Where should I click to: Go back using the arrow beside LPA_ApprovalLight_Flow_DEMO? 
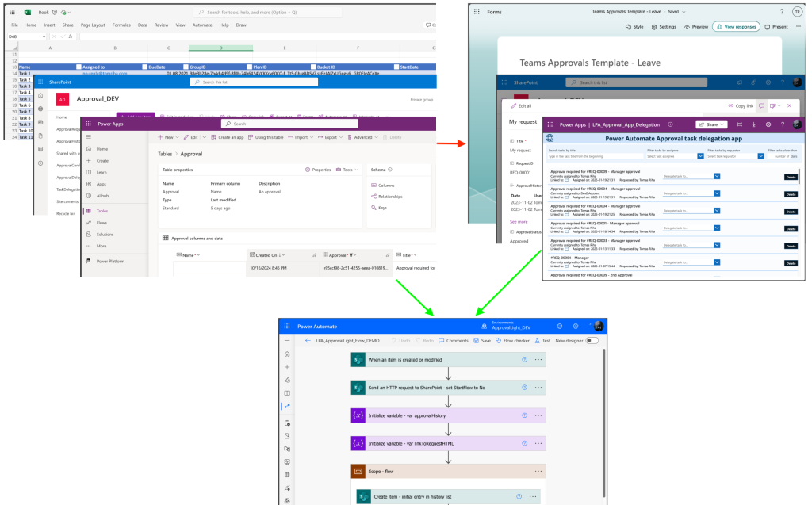(308, 340)
